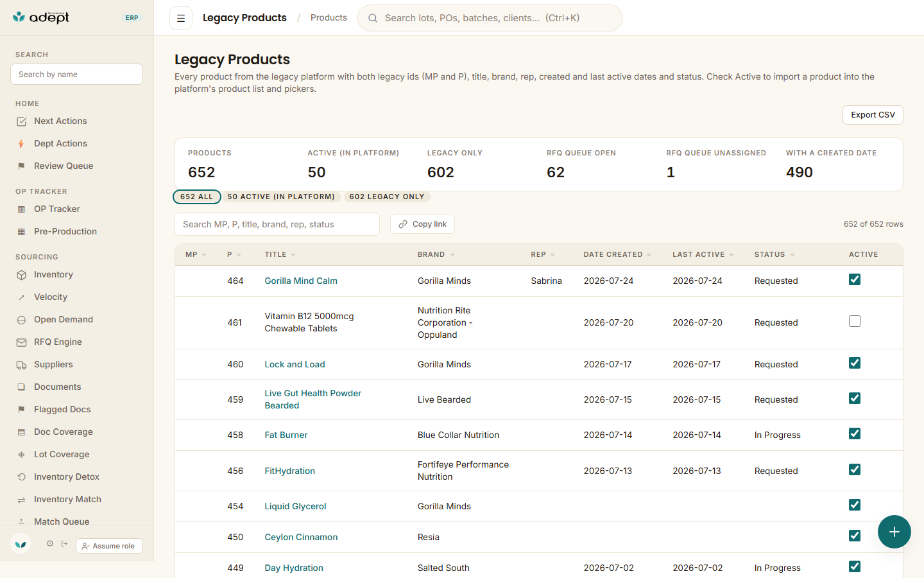Uncheck Active for Live Gut Health Powder

855,398
